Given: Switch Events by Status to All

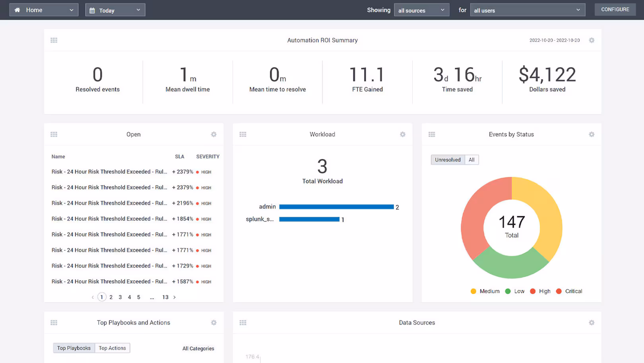Looking at the screenshot, I should click(471, 160).
